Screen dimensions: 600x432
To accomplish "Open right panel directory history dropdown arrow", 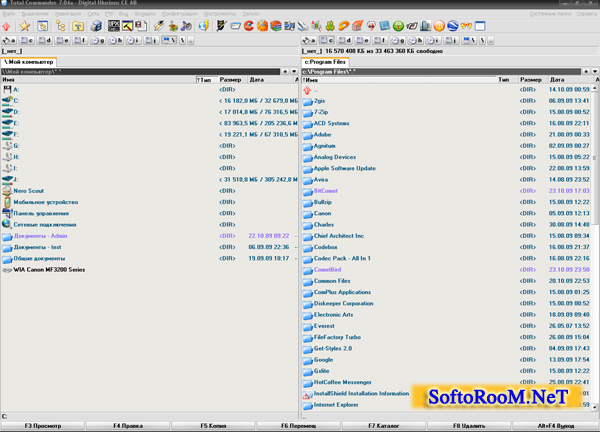I will [595, 72].
